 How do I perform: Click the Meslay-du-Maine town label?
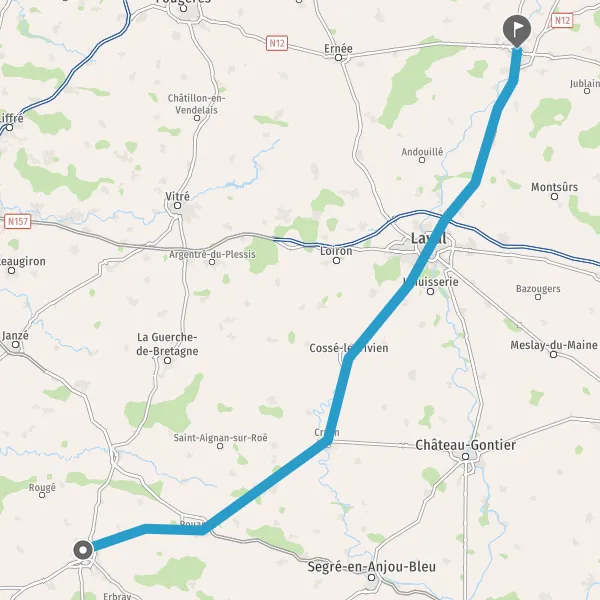point(554,345)
